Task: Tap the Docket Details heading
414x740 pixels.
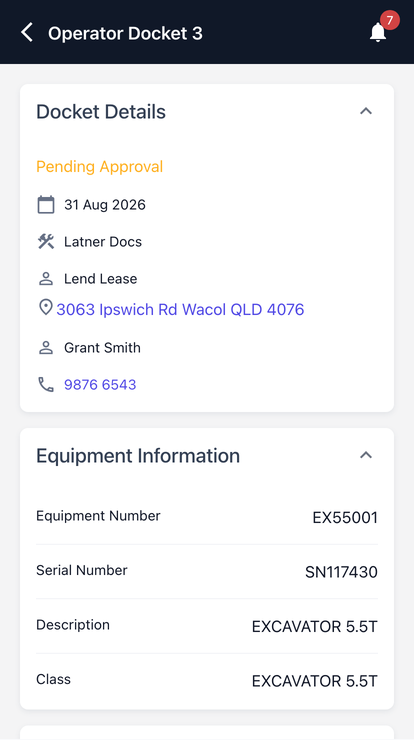Action: (101, 112)
